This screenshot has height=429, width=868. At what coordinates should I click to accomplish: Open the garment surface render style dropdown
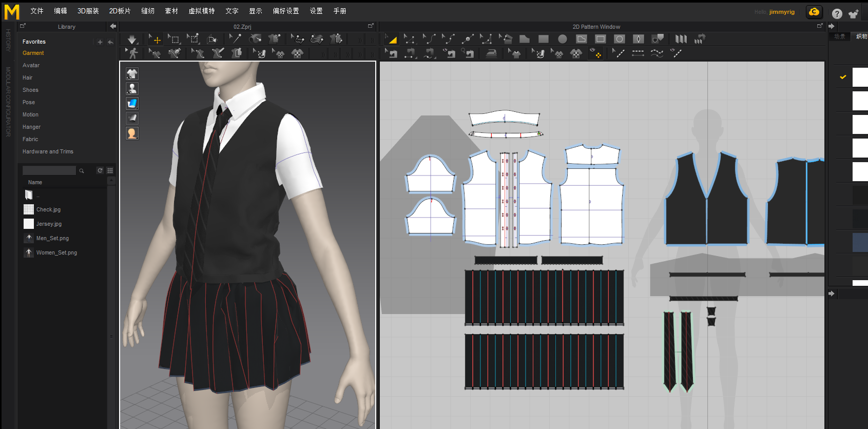point(132,104)
